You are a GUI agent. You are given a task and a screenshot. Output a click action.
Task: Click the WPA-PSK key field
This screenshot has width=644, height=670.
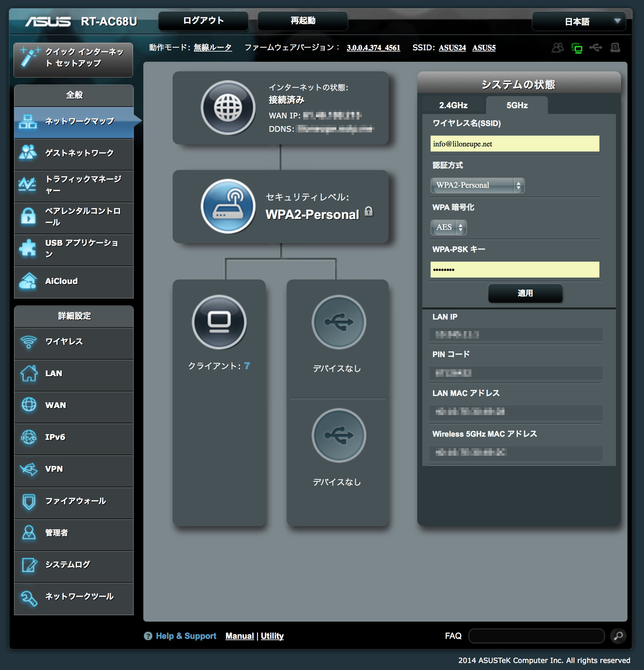[514, 270]
